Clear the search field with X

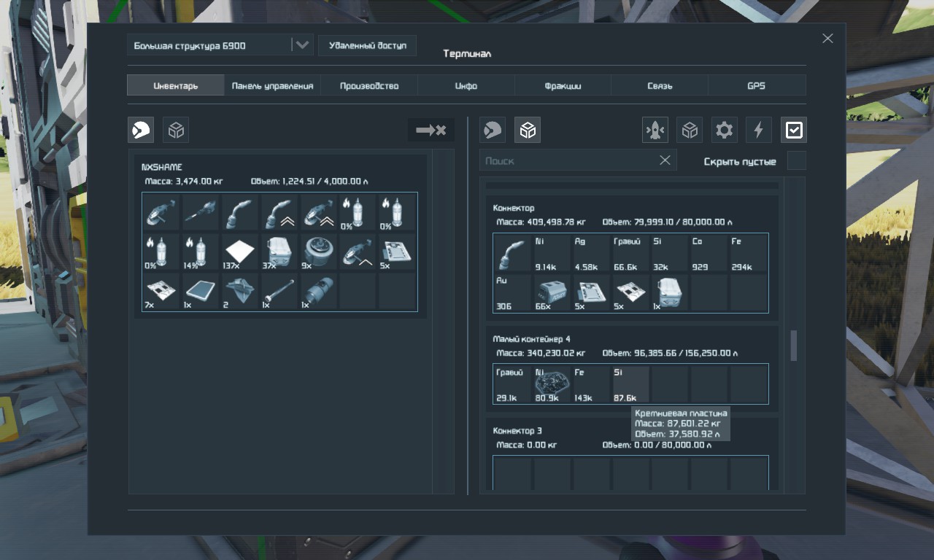[665, 160]
